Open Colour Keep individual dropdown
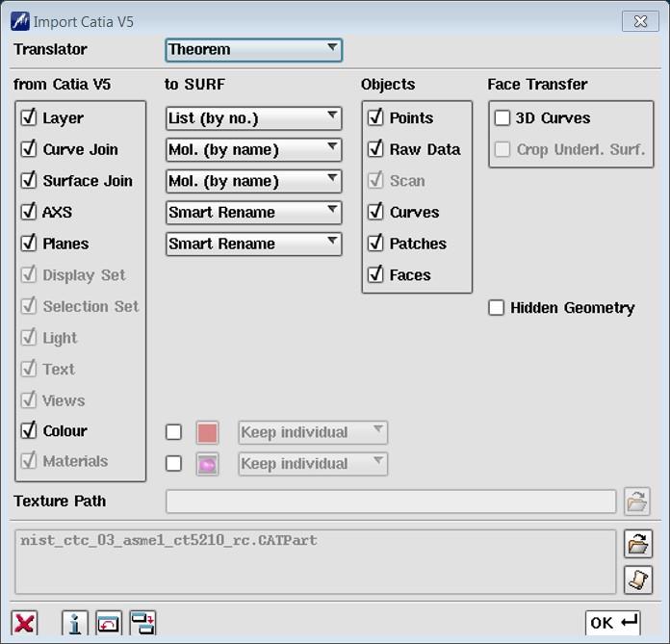Image resolution: width=670 pixels, height=644 pixels. pyautogui.click(x=313, y=432)
